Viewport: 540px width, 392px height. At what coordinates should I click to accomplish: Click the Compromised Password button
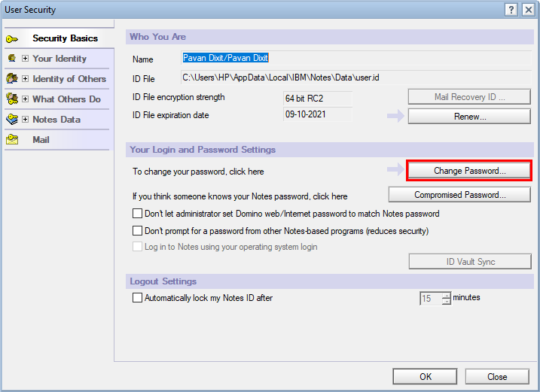[460, 195]
